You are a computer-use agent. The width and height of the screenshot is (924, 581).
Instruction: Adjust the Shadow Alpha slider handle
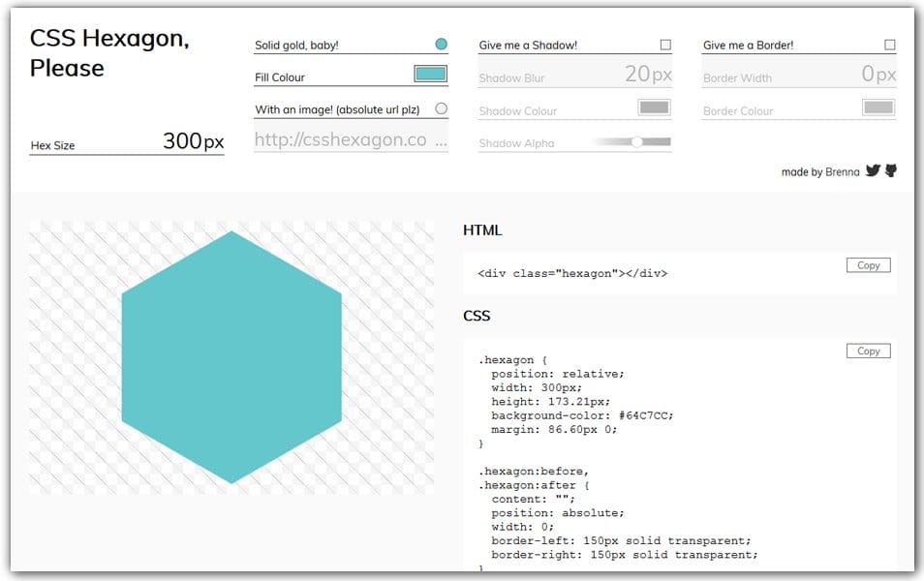[638, 141]
